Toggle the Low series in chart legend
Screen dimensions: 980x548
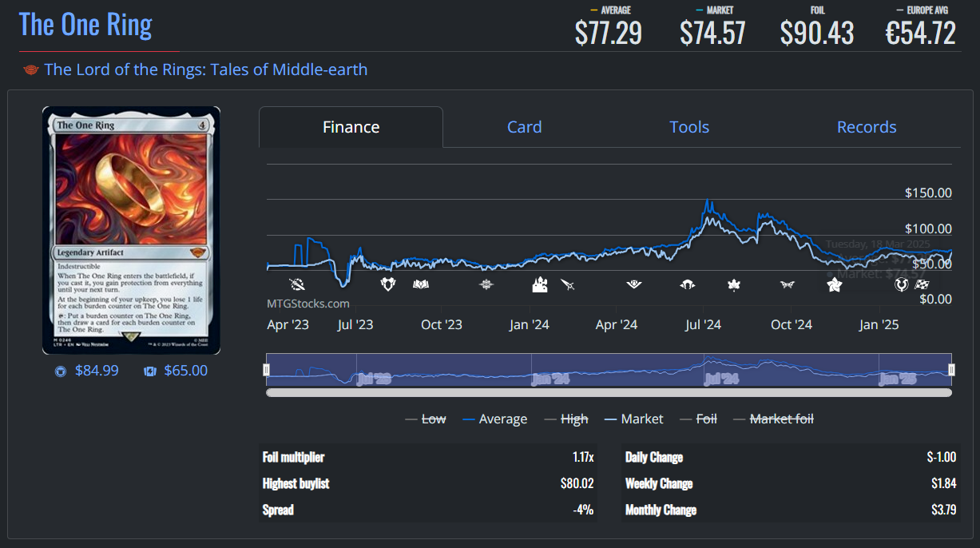(426, 419)
